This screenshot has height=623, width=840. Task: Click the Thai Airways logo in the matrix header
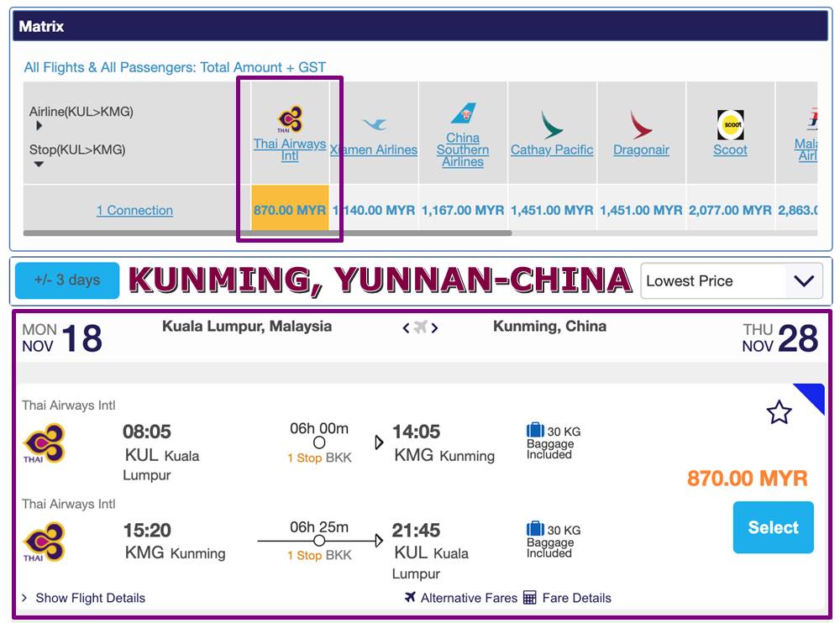pyautogui.click(x=290, y=119)
